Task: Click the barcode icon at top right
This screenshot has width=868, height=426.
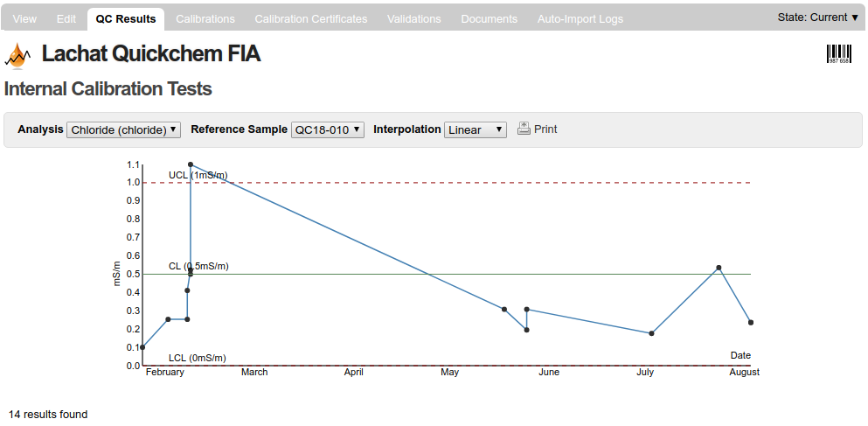Action: (x=838, y=54)
